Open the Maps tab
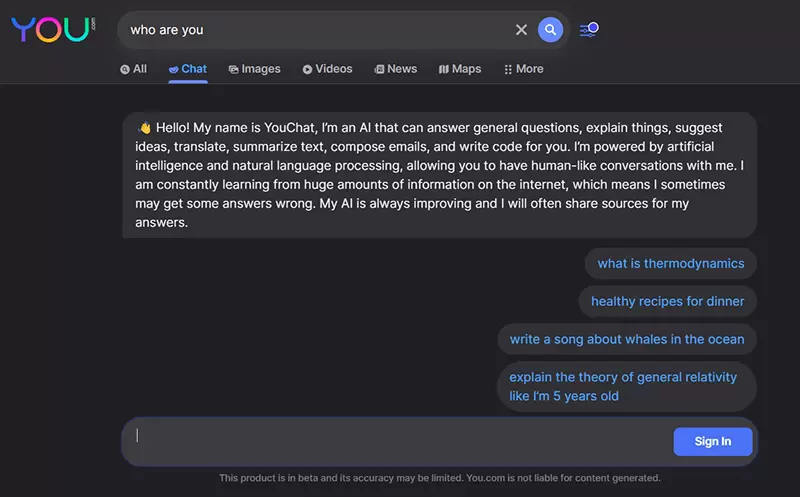This screenshot has height=497, width=800. [x=459, y=69]
